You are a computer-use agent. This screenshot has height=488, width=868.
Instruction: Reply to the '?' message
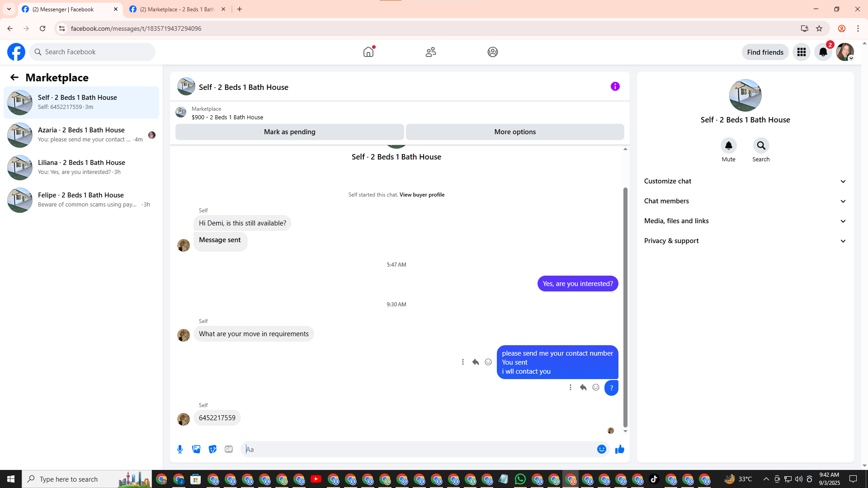583,387
